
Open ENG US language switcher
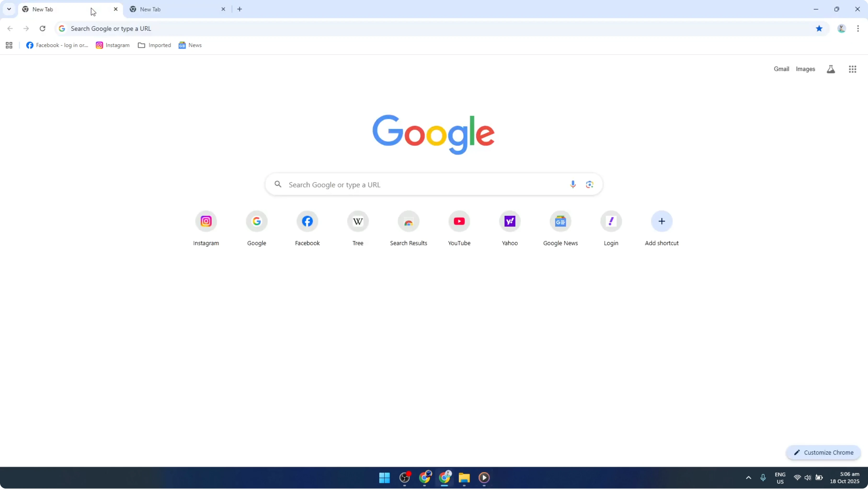[x=780, y=478]
